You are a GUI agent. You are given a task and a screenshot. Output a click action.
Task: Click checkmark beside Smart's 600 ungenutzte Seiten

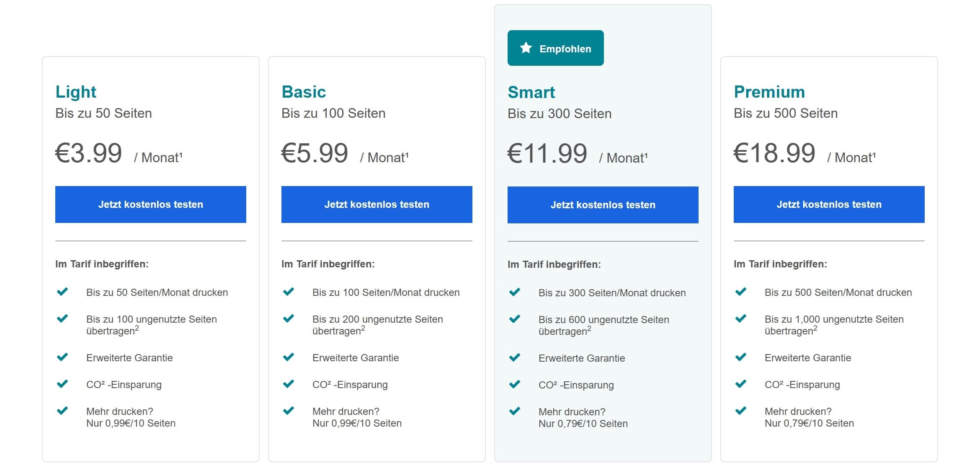(515, 319)
